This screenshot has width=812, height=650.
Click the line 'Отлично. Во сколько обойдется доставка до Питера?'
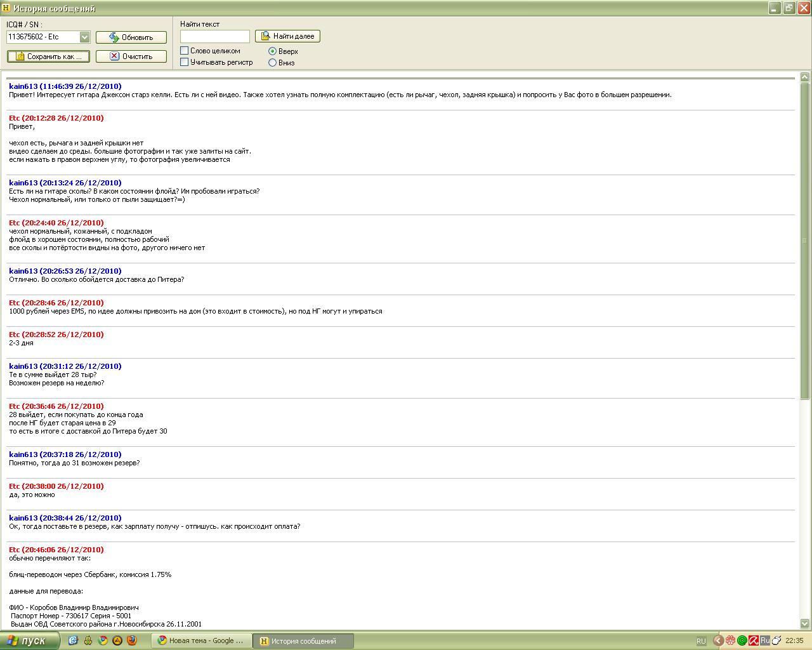coord(96,280)
